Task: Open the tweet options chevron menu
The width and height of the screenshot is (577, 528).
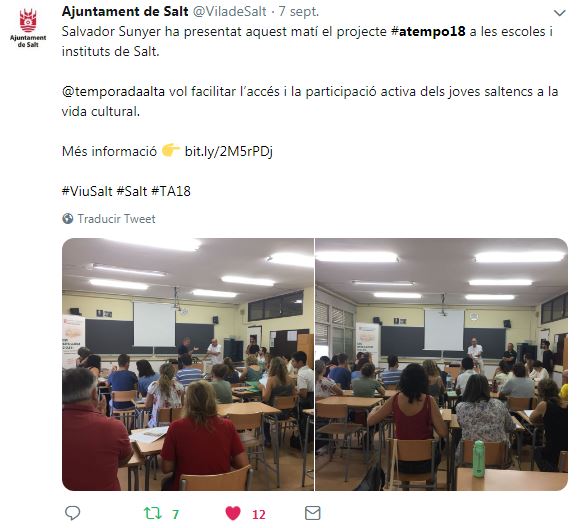Action: (559, 13)
